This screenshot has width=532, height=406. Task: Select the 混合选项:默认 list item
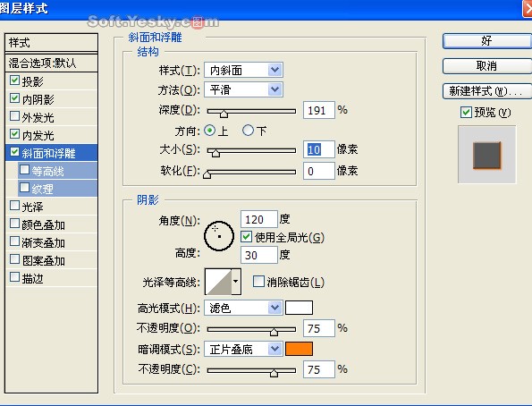coord(51,63)
